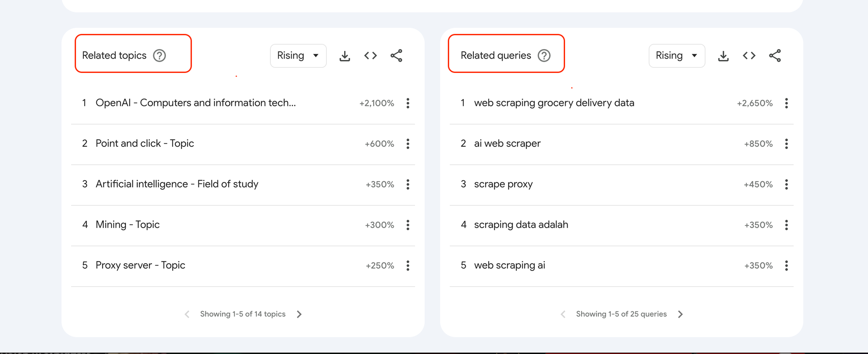Open Proxy server - Topic entry
868x354 pixels.
[x=140, y=265]
